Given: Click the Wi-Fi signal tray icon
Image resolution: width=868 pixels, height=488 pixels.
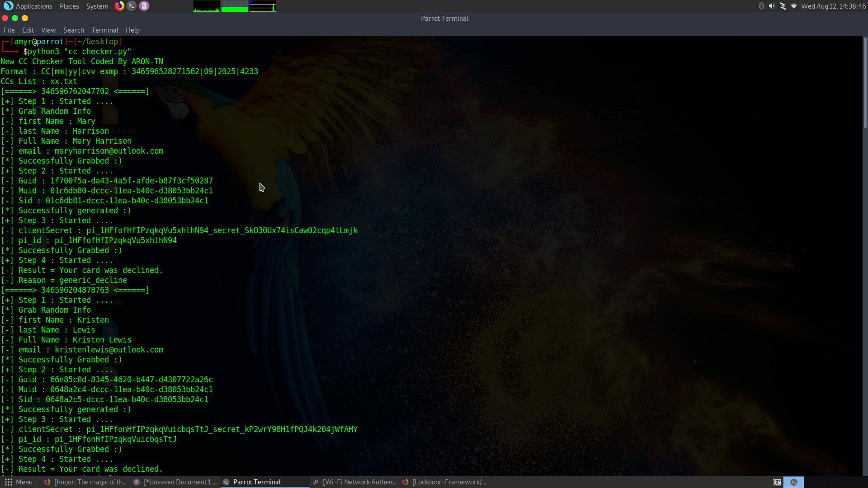Looking at the screenshot, I should pyautogui.click(x=794, y=6).
